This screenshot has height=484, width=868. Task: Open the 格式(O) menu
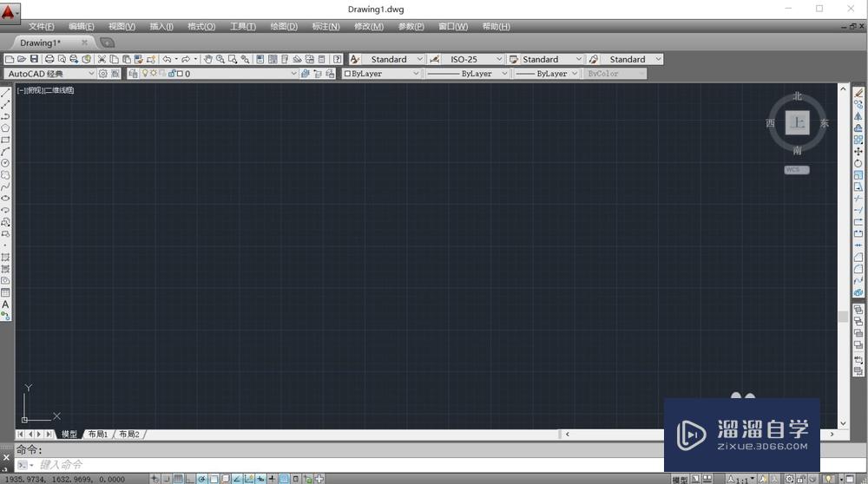(x=201, y=27)
